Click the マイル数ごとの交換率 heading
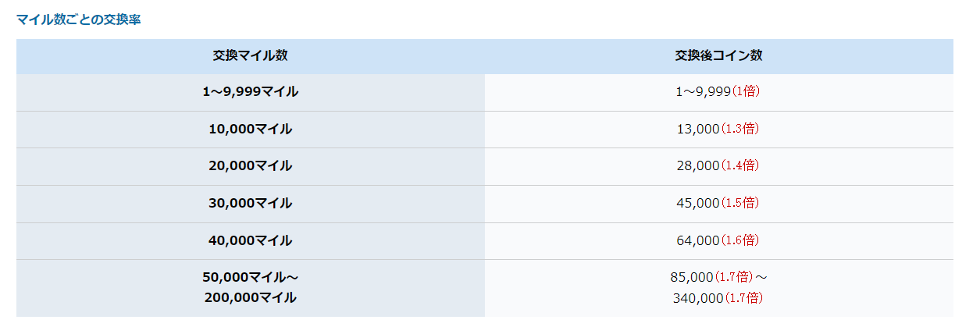Screen dimensions: 980x334 pyautogui.click(x=78, y=20)
